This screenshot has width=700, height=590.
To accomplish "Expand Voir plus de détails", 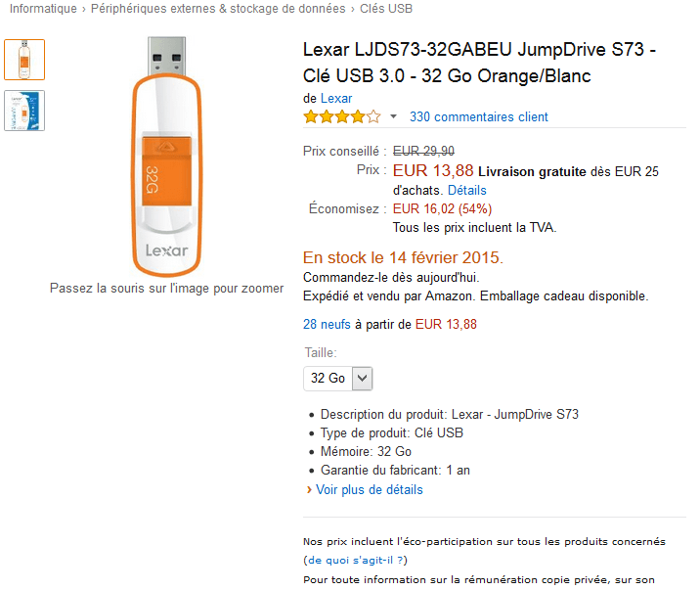I will click(x=369, y=489).
